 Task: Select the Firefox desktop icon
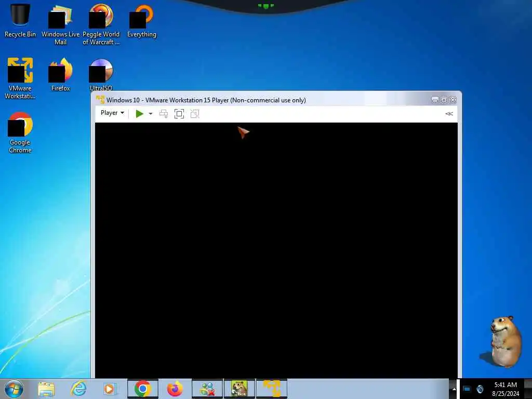pyautogui.click(x=60, y=75)
